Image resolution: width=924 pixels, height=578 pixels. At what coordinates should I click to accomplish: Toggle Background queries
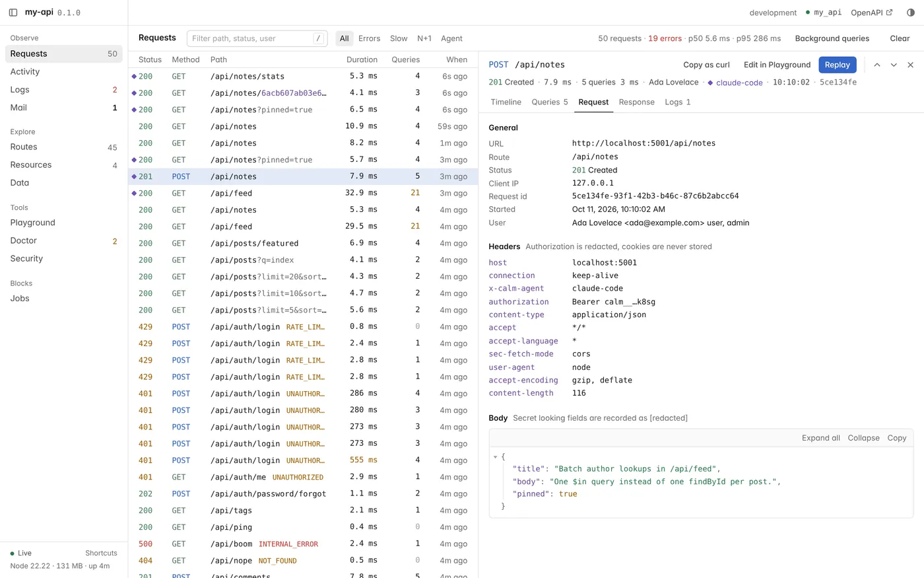[x=832, y=38]
